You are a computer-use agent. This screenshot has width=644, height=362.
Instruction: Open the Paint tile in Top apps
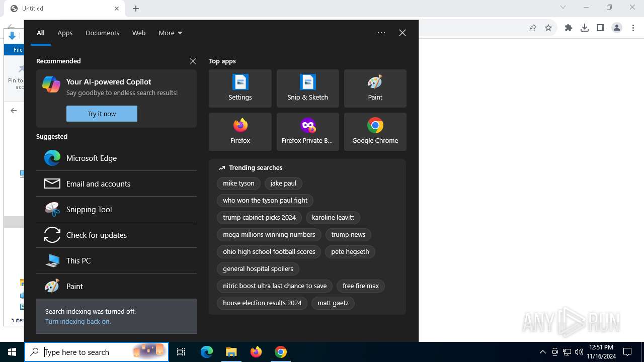coord(375,88)
